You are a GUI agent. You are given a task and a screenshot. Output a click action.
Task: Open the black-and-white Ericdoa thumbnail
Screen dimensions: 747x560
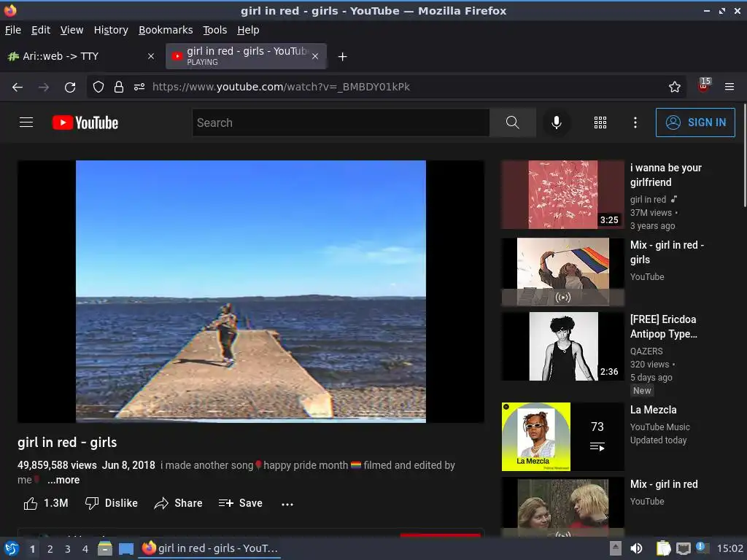coord(562,346)
